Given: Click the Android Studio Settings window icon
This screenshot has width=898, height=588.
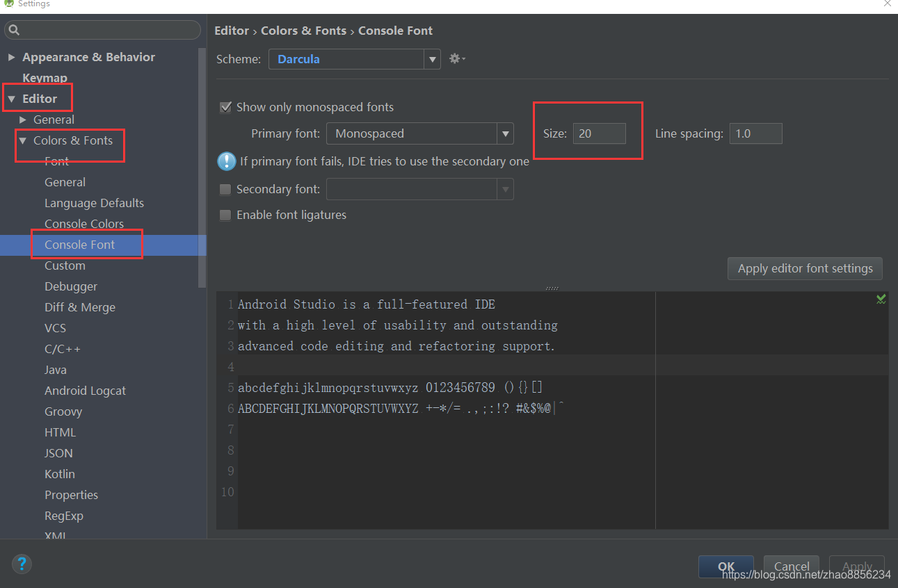Looking at the screenshot, I should (8, 4).
